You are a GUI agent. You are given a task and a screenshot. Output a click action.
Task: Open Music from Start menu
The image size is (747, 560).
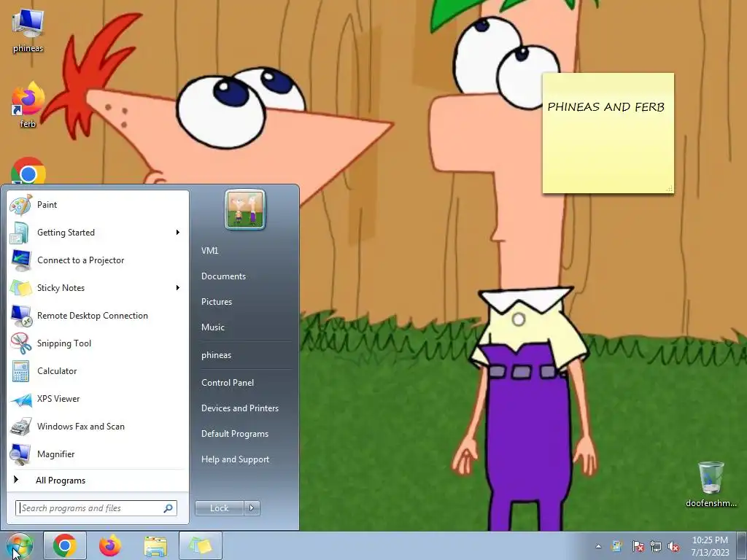tap(212, 327)
